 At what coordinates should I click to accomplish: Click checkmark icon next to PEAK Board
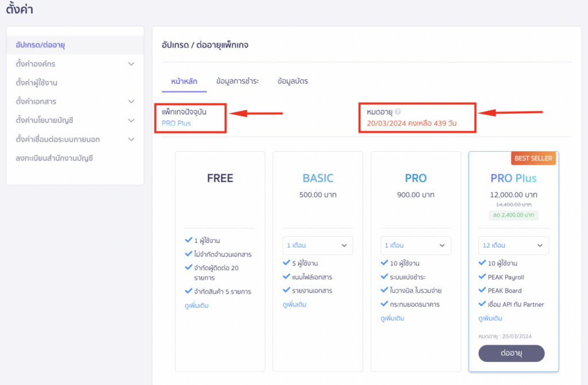point(482,291)
